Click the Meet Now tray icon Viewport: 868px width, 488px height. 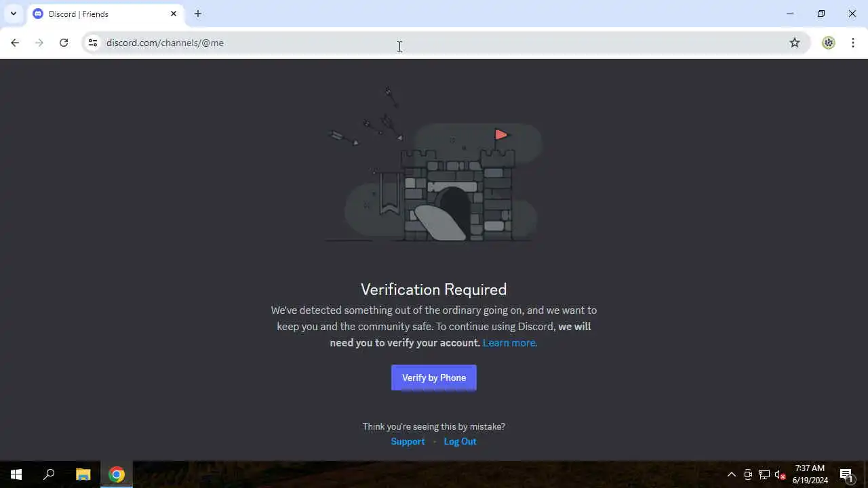point(748,474)
